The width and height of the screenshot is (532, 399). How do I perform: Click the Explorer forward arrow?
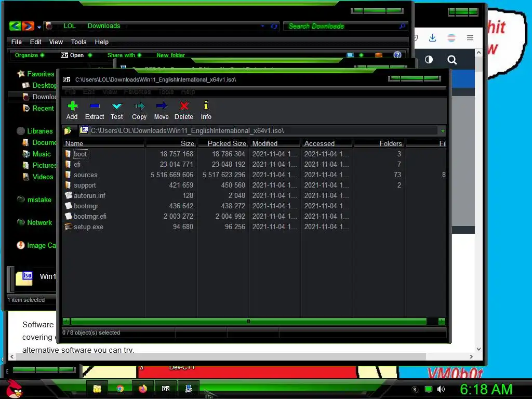(28, 26)
